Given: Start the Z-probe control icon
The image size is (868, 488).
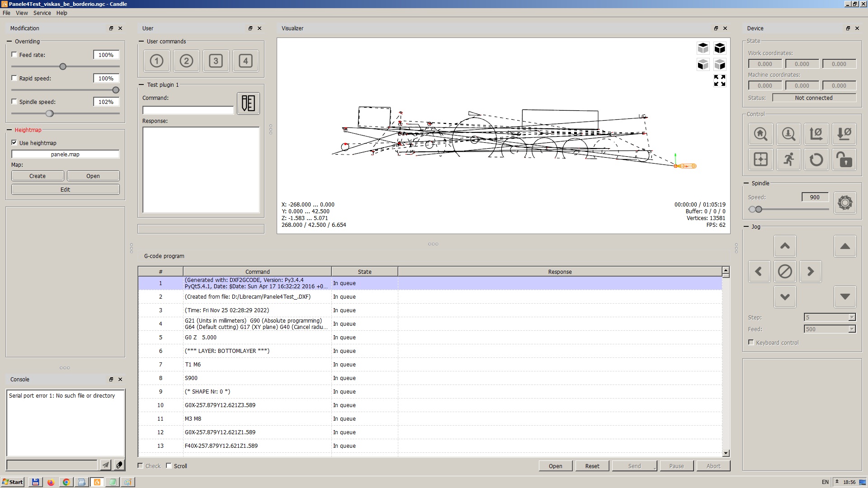Looking at the screenshot, I should tap(788, 134).
